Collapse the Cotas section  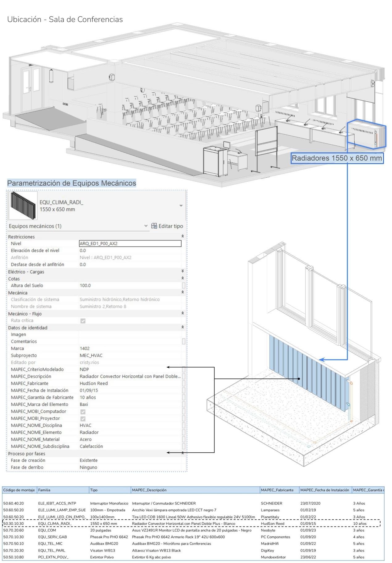tap(183, 279)
